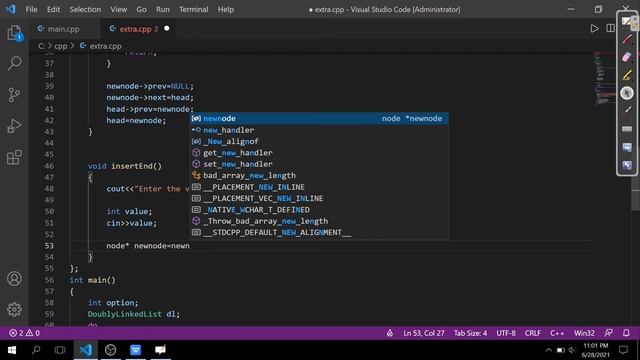Click the errors and warnings status indicator

pos(24,333)
